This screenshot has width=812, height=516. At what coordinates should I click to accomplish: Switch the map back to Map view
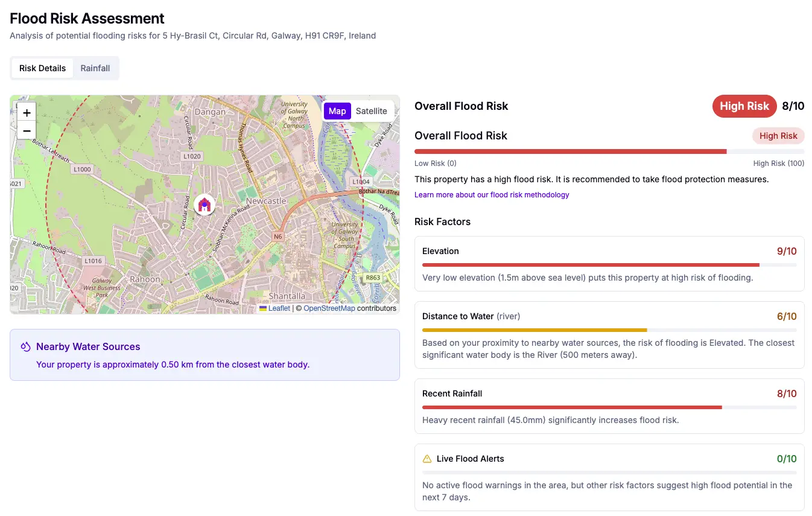pos(337,111)
